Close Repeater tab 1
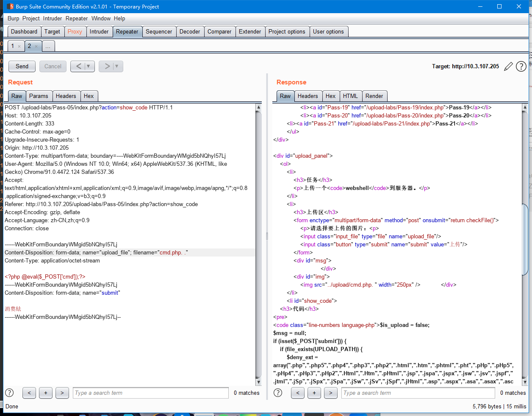532x416 pixels. 19,46
